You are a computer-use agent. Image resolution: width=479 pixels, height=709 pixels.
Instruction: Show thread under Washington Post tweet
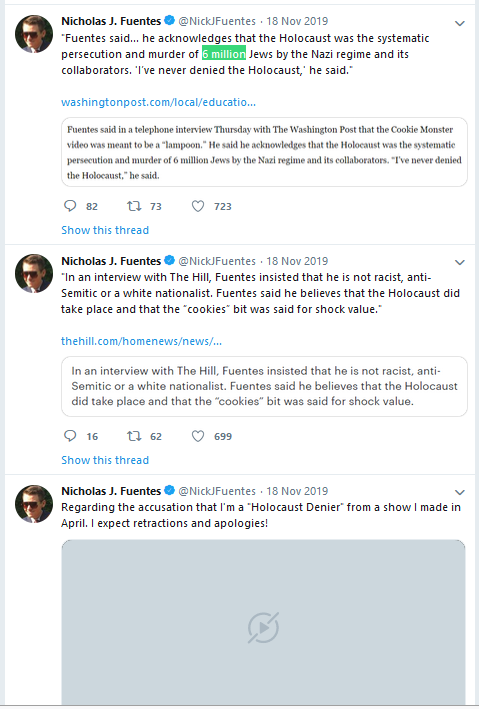105,230
